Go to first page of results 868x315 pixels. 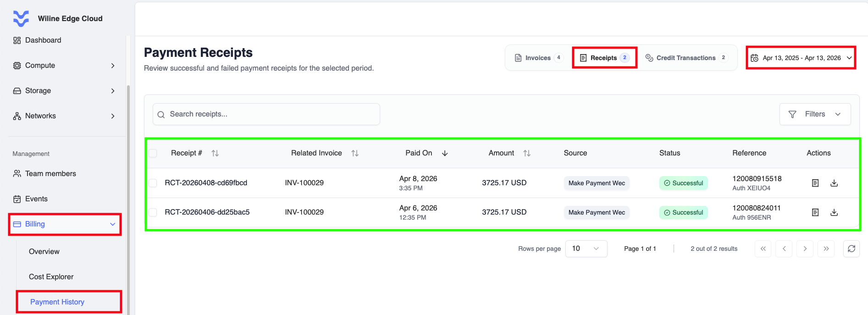(763, 249)
